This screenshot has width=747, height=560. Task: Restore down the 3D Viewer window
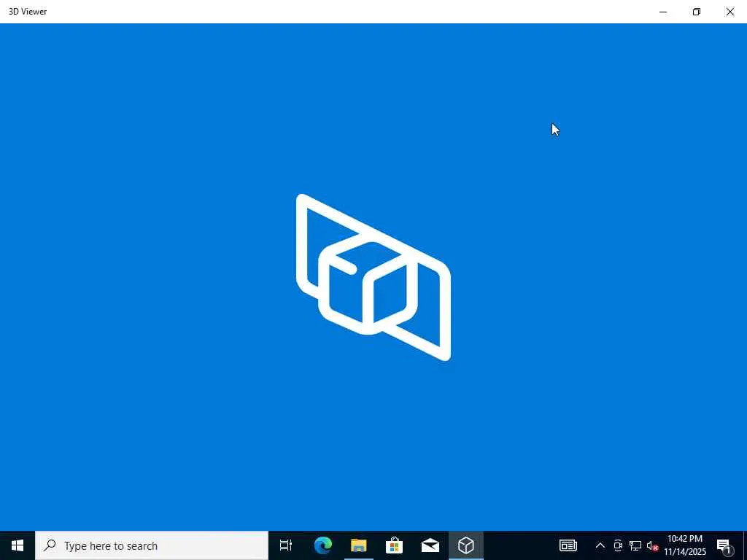(697, 12)
